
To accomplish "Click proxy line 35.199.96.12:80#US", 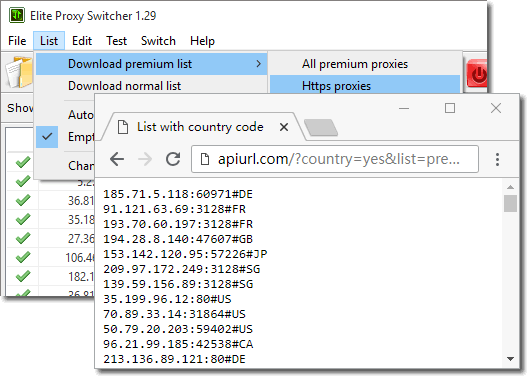I will pyautogui.click(x=167, y=299).
